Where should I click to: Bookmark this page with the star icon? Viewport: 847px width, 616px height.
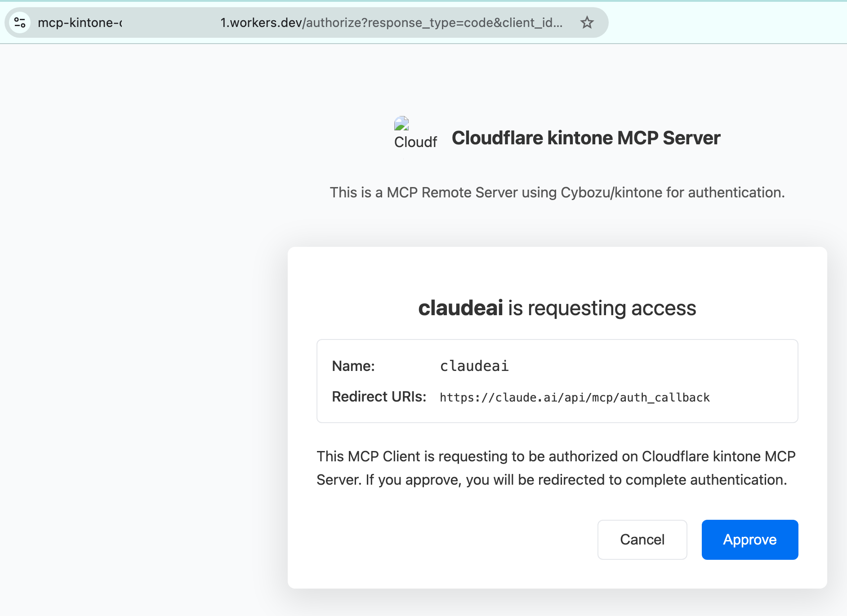(x=587, y=22)
